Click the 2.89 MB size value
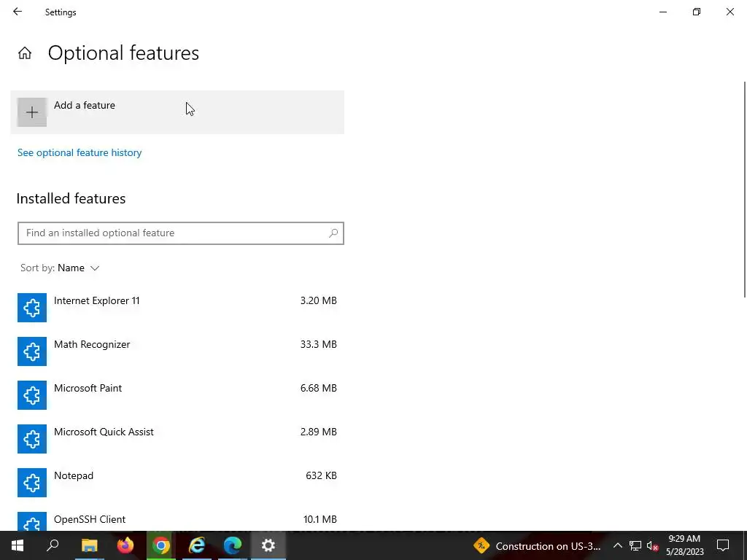Image resolution: width=747 pixels, height=560 pixels. click(x=319, y=432)
